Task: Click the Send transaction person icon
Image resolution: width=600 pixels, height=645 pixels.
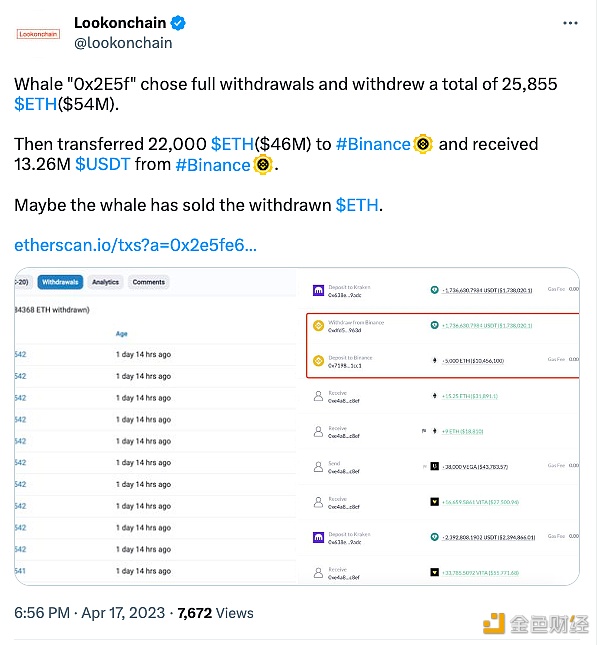Action: tap(318, 465)
